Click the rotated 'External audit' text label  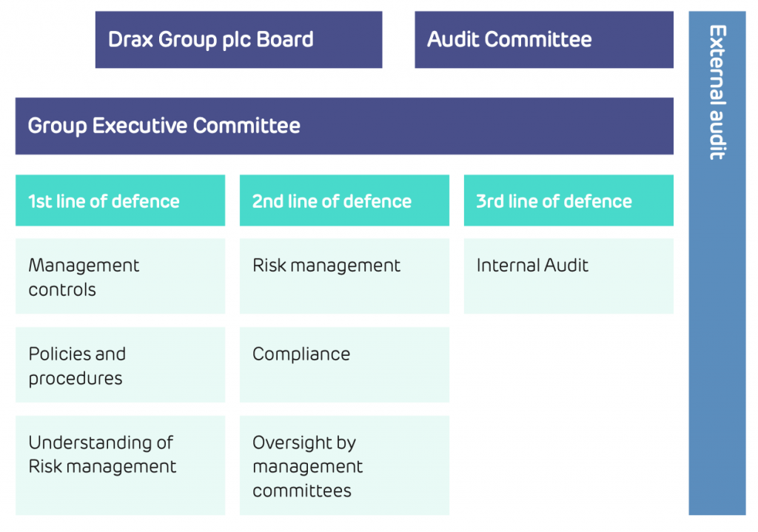(x=717, y=92)
